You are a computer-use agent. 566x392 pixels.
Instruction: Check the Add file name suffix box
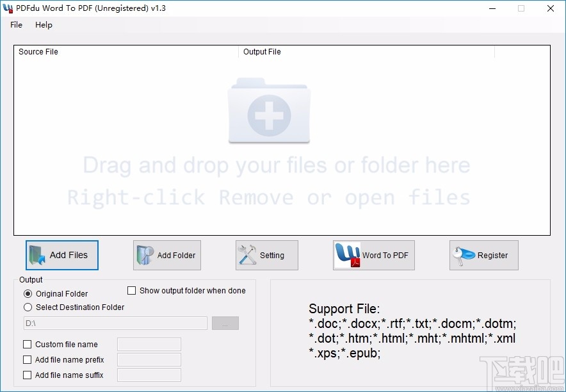(28, 375)
